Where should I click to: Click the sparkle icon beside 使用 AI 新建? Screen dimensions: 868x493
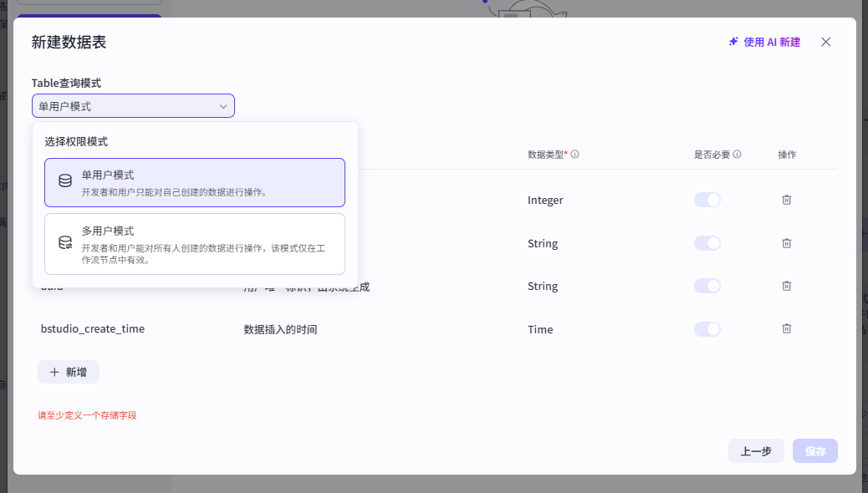point(733,42)
